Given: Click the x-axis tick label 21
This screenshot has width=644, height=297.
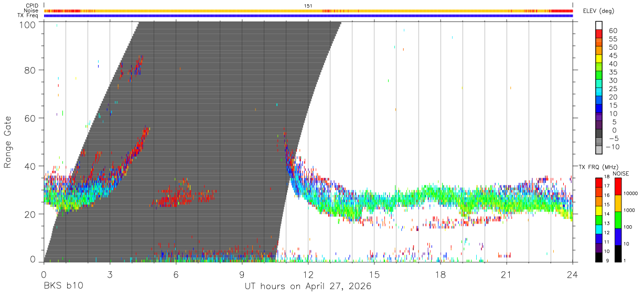Looking at the screenshot, I should point(507,274).
